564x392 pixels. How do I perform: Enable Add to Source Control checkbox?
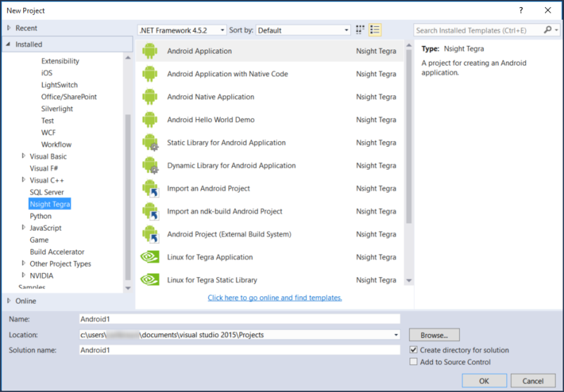pyautogui.click(x=414, y=362)
